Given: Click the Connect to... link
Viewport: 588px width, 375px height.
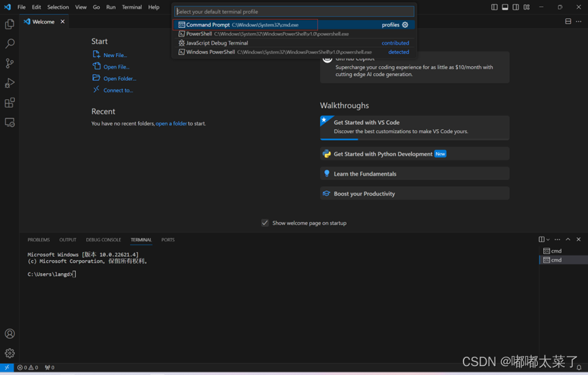Looking at the screenshot, I should pos(118,90).
